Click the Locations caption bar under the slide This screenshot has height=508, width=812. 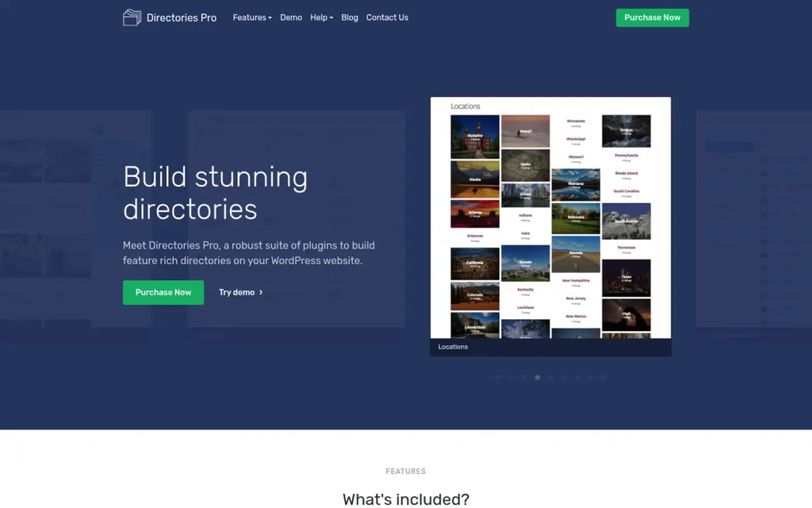pyautogui.click(x=550, y=347)
